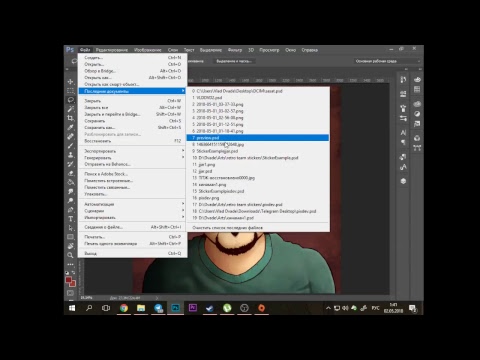Viewport: 480px width, 360px height.
Task: Select the Magic Wand tool
Action: coord(70,109)
